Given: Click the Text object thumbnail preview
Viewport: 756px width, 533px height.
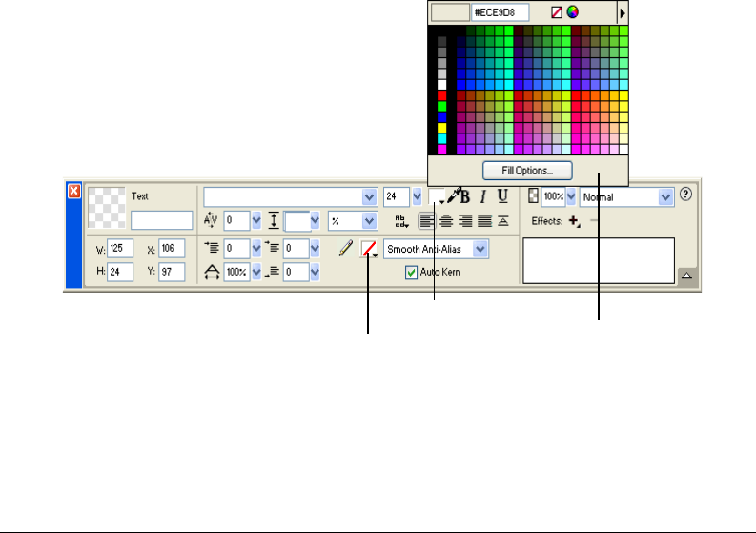Looking at the screenshot, I should pyautogui.click(x=107, y=208).
